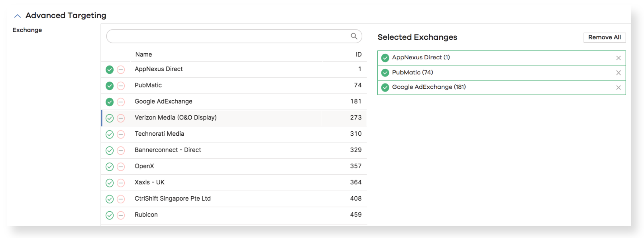
Task: Collapse the Advanced Targeting section
Action: point(17,16)
